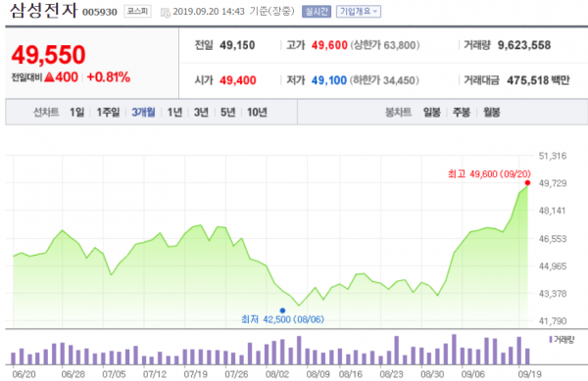Show the 일봉 daily candle chart
588x381 pixels.
(431, 112)
